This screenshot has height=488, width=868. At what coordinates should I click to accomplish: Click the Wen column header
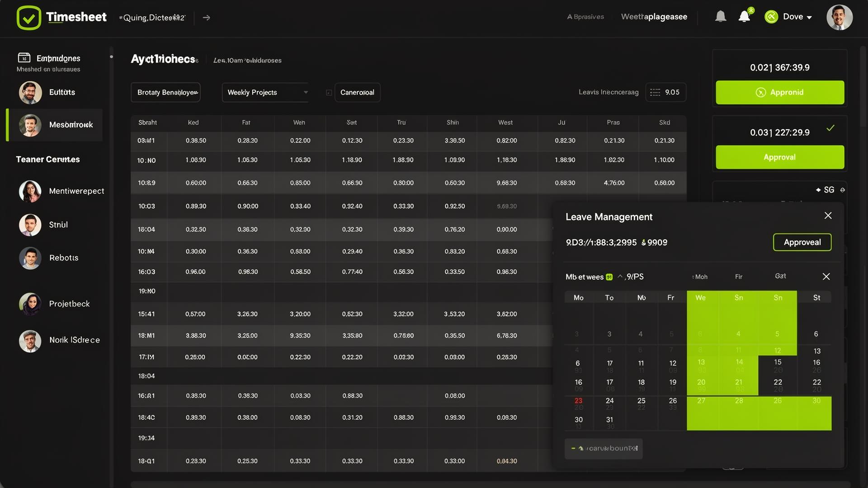pyautogui.click(x=299, y=122)
